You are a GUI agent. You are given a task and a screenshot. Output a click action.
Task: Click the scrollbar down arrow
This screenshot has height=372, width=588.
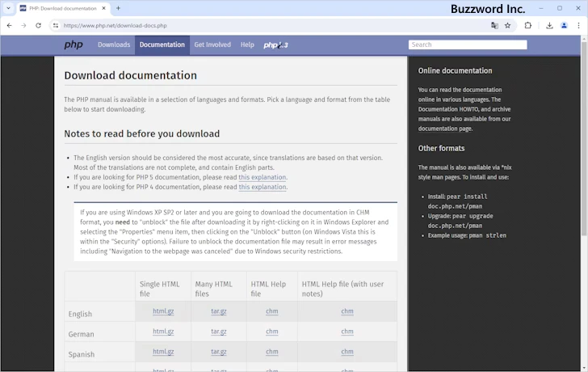[584, 368]
